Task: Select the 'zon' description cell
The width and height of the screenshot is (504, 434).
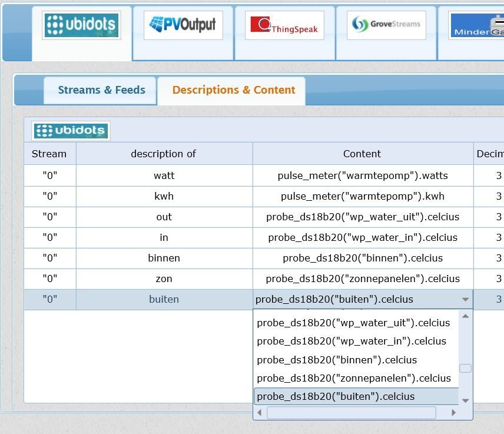Action: (x=164, y=279)
